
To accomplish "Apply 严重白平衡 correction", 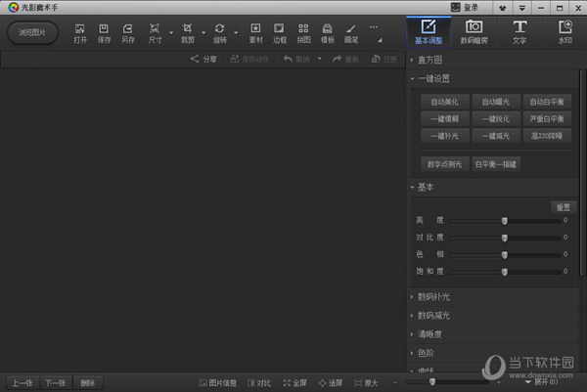I will (x=547, y=119).
